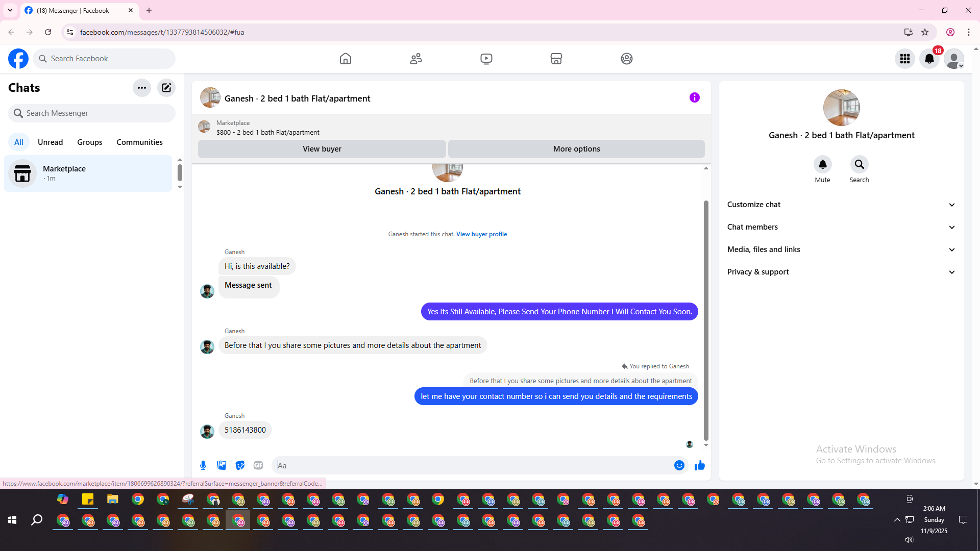Viewport: 980px width, 551px height.
Task: Switch to the Communities tab
Action: [139, 142]
